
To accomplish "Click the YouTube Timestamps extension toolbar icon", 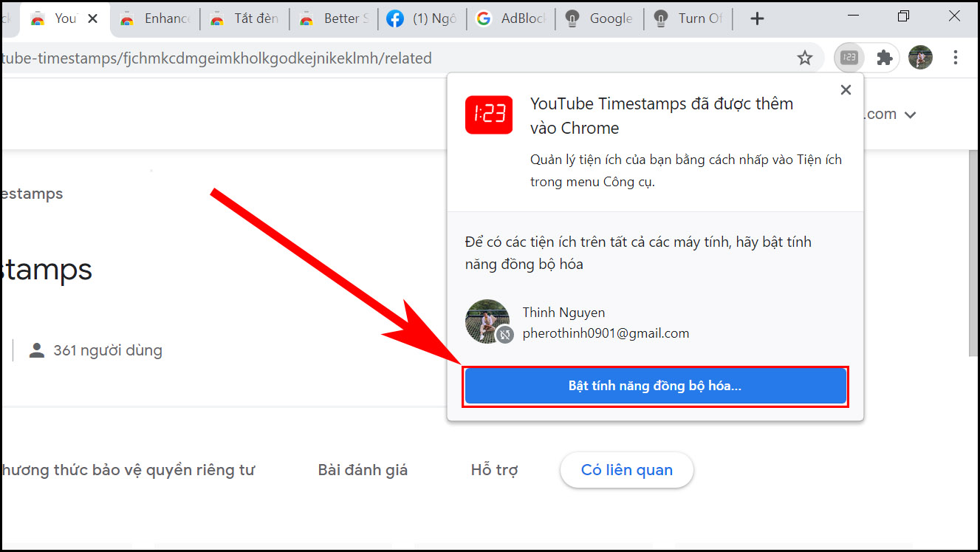I will [x=849, y=58].
